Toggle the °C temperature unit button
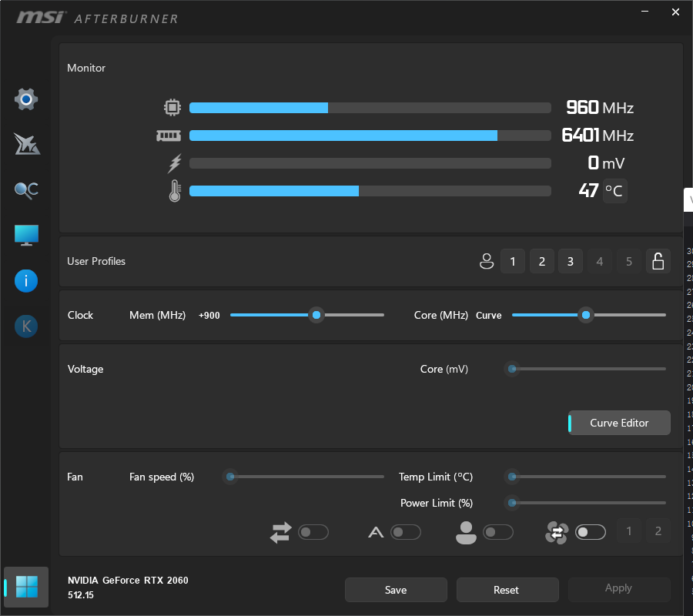 tap(614, 191)
